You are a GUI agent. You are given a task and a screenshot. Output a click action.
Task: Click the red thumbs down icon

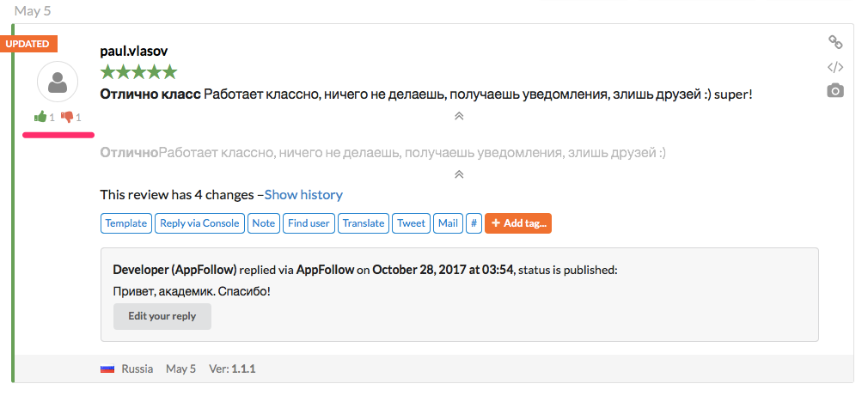coord(66,118)
